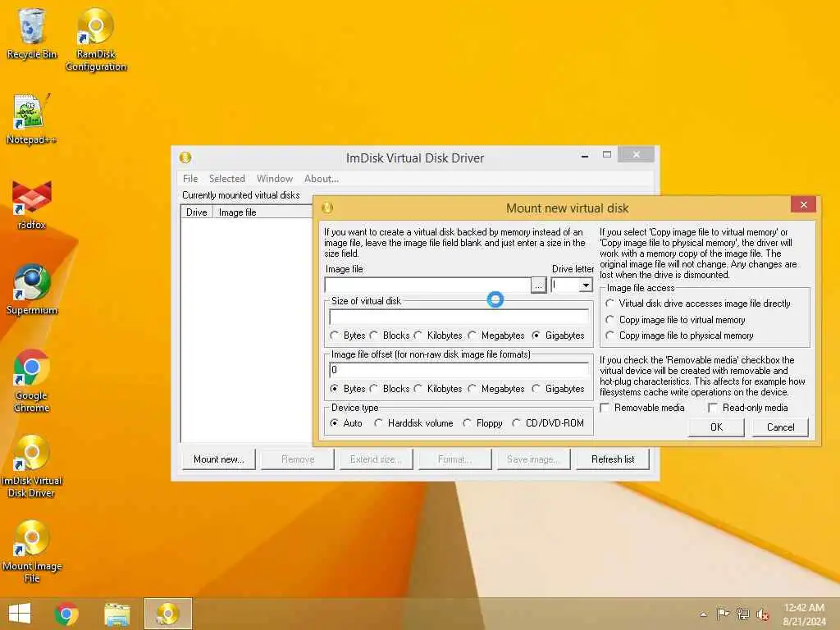Select Copy image file to physical memory

679,336
